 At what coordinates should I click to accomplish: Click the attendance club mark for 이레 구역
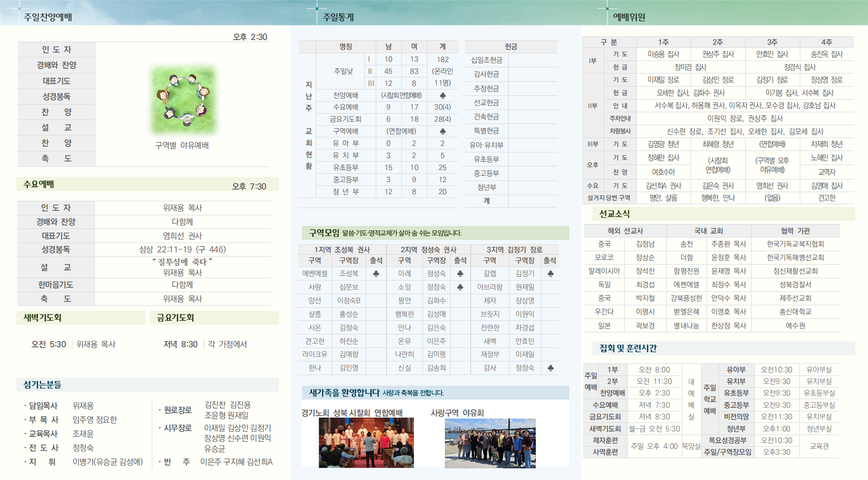pos(460,273)
